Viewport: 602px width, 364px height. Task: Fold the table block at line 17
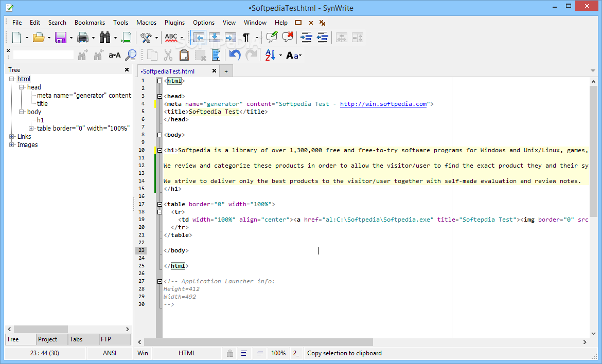160,205
